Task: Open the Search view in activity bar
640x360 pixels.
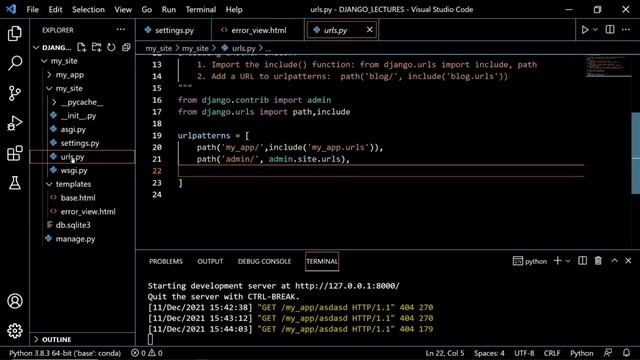Action: [x=15, y=63]
